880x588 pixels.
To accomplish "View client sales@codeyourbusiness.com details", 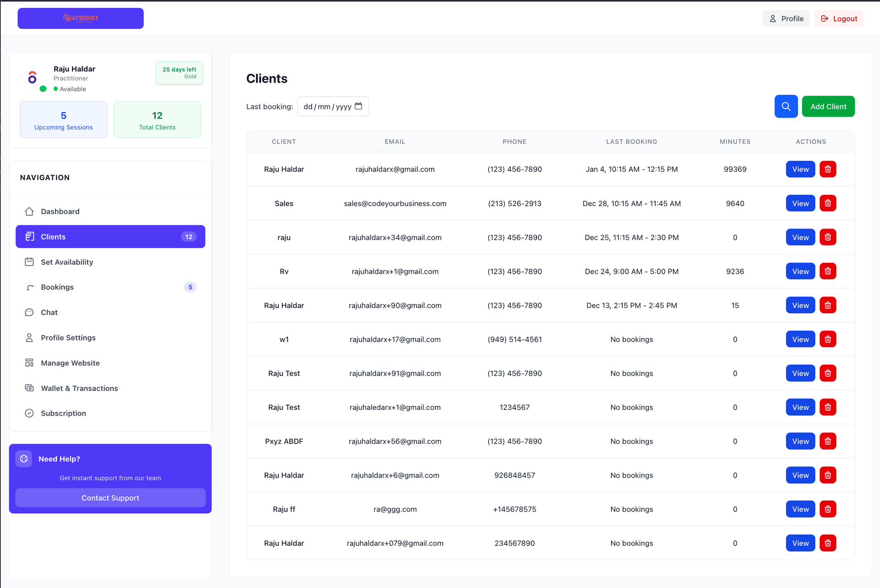I will 800,203.
